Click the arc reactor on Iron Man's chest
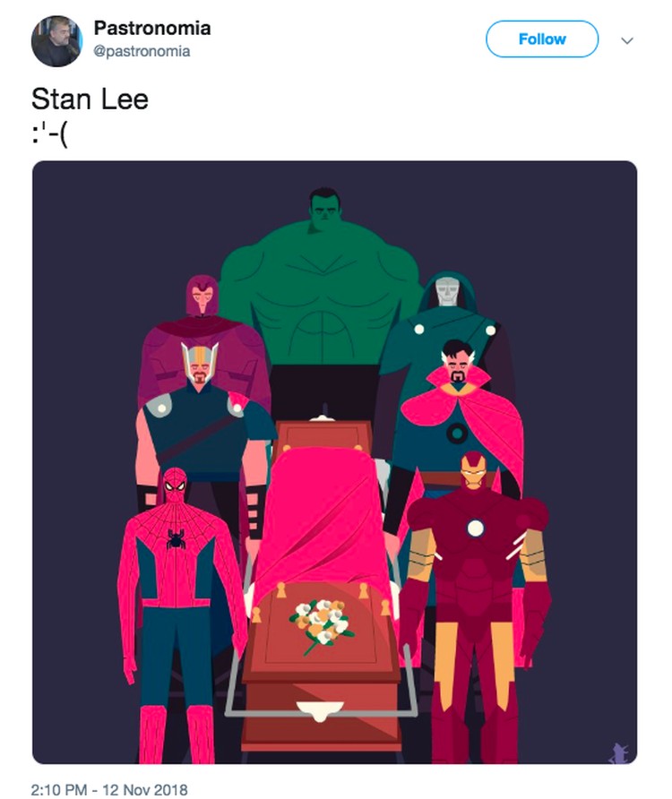The height and width of the screenshot is (799, 672). [475, 528]
